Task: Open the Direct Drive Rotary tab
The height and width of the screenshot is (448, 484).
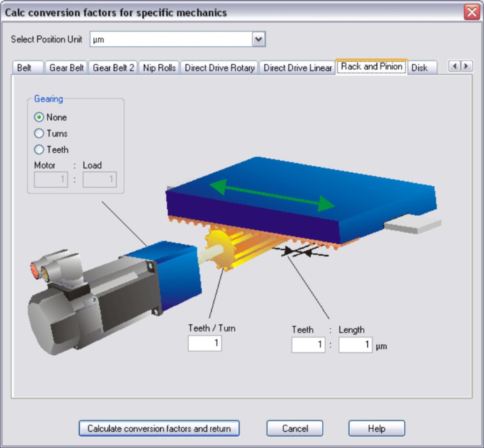Action: [x=219, y=68]
